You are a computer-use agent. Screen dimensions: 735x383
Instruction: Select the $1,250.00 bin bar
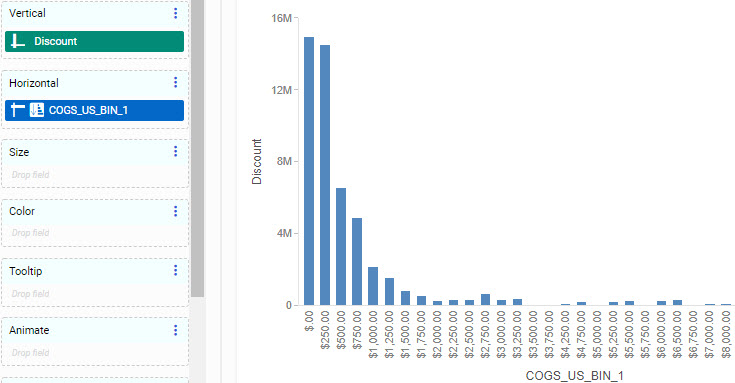(389, 292)
